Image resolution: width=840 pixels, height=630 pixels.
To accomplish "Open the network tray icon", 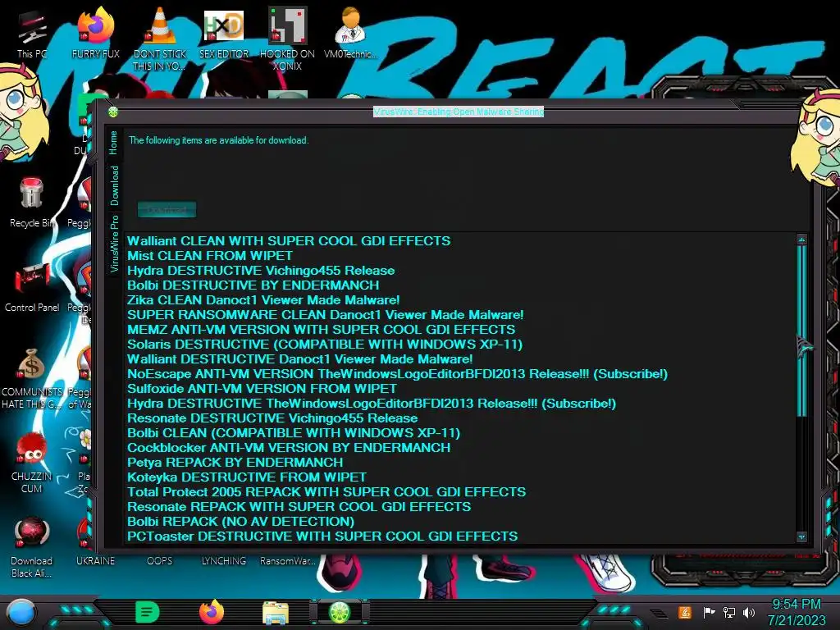I will click(x=729, y=612).
